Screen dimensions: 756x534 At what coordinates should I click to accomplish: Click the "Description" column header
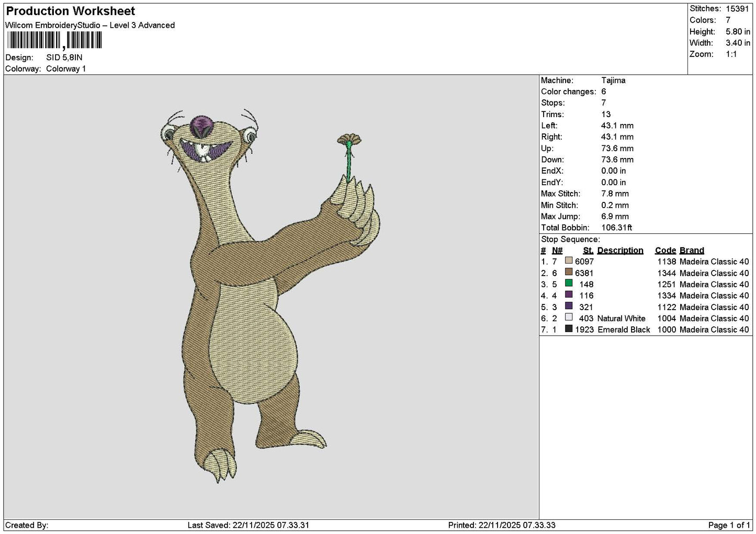[620, 251]
